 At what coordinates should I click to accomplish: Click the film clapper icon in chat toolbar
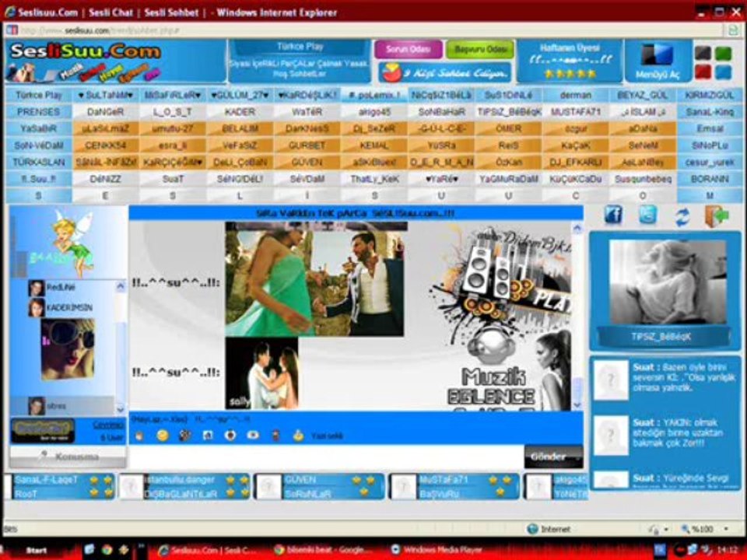(185, 436)
